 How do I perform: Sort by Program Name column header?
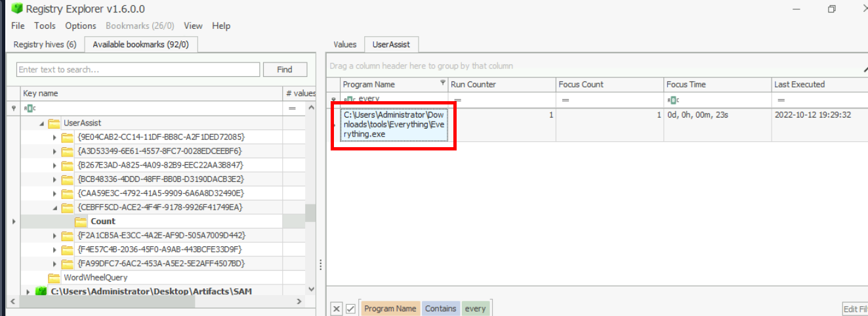point(394,84)
